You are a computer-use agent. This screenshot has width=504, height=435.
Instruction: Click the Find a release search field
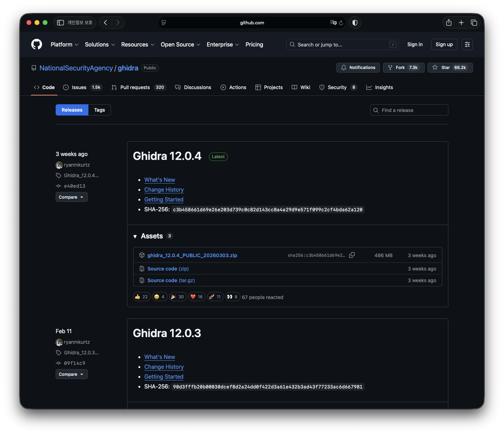click(409, 110)
